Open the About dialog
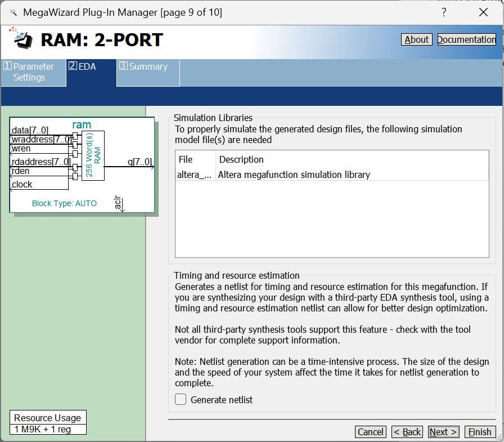This screenshot has height=442, width=504. coord(417,39)
